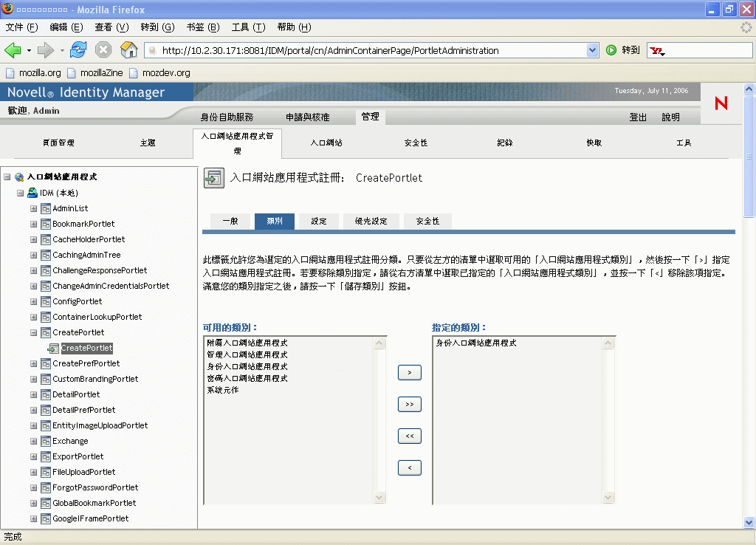Click the IDM local server icon

coord(32,193)
